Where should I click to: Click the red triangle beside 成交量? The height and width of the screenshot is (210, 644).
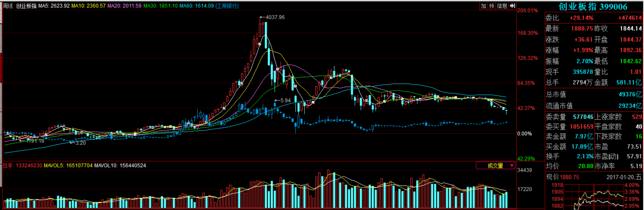click(x=512, y=166)
